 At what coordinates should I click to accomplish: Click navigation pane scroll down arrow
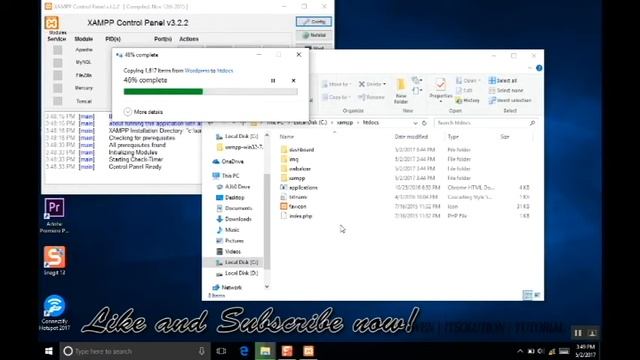point(267,287)
